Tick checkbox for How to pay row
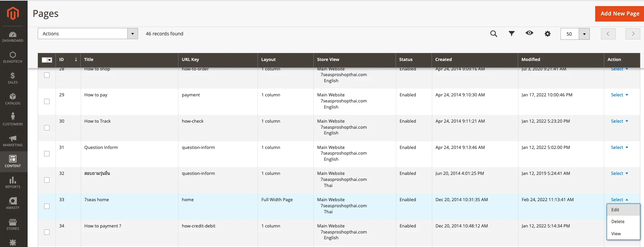Image resolution: width=644 pixels, height=247 pixels. tap(47, 101)
